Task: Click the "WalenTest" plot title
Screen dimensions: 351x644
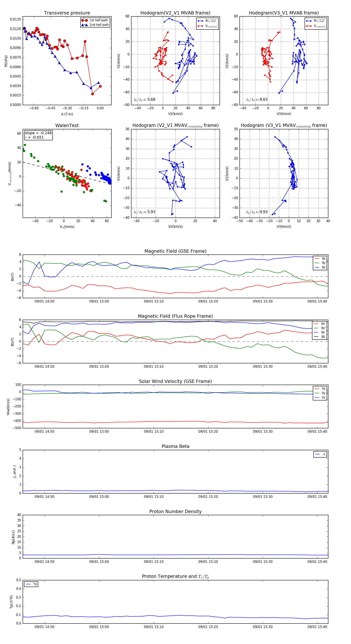Action: [67, 125]
